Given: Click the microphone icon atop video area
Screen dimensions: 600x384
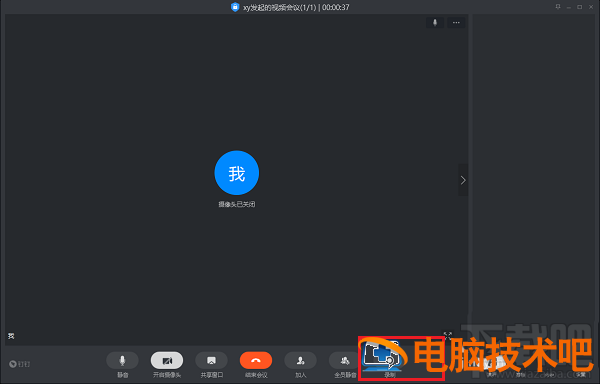Looking at the screenshot, I should (435, 23).
